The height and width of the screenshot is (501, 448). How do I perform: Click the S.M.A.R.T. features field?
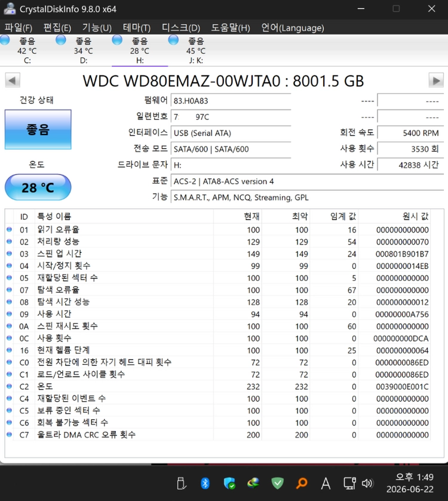(x=307, y=197)
